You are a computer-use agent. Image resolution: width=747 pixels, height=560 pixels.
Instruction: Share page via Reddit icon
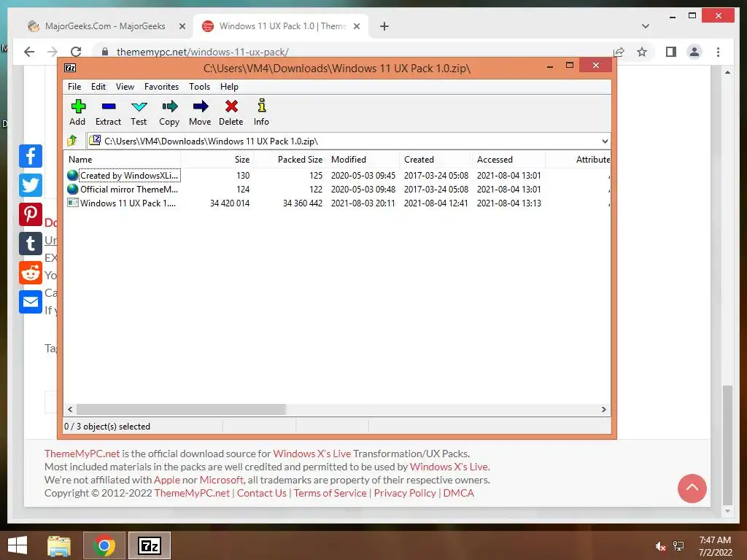pyautogui.click(x=31, y=273)
